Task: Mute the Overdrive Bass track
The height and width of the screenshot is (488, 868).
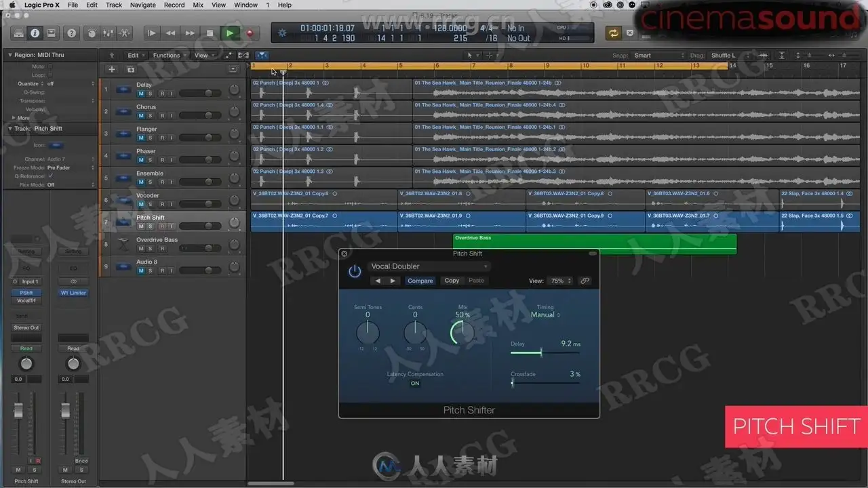Action: click(x=141, y=249)
